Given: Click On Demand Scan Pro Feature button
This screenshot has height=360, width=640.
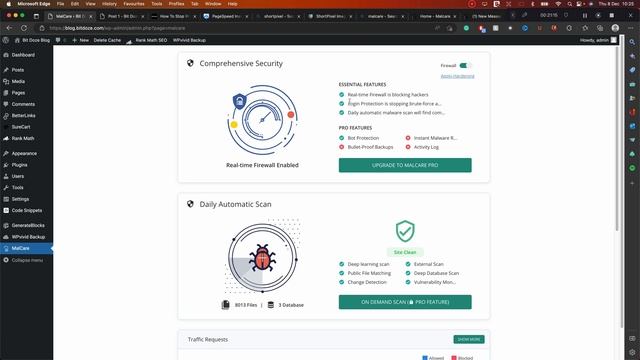Looking at the screenshot, I should (x=405, y=302).
